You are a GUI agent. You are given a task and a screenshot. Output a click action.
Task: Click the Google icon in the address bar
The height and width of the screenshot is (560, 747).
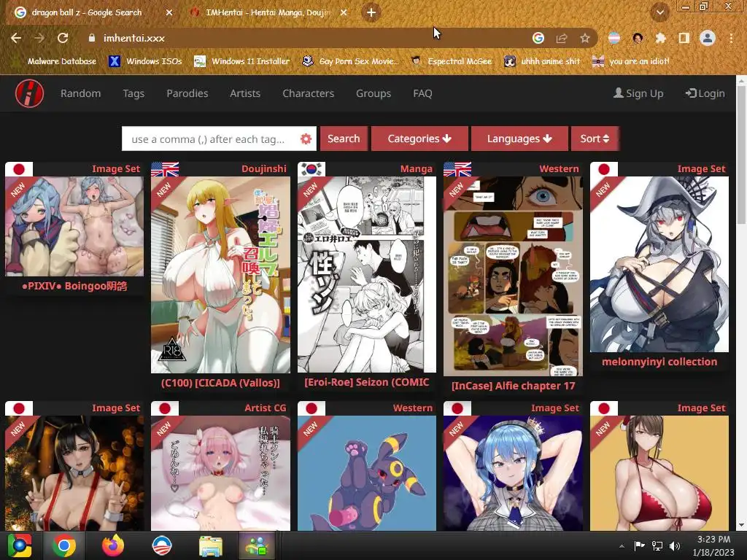[538, 38]
